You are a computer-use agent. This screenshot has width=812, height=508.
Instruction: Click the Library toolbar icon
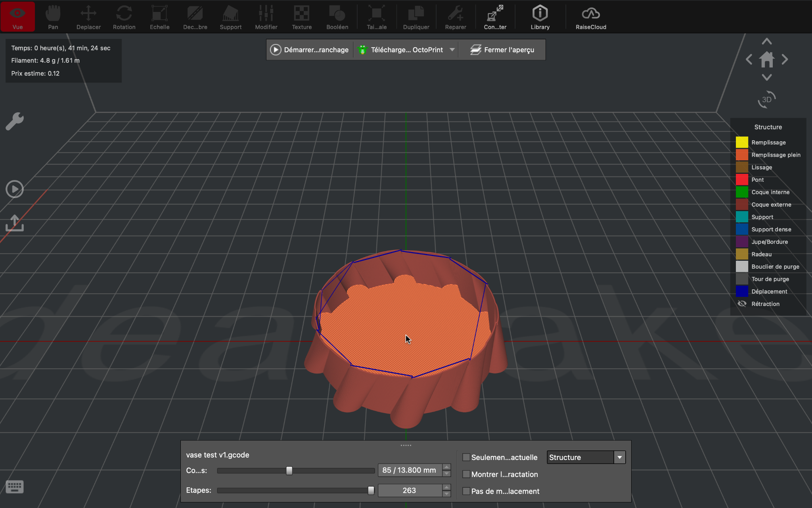[540, 17]
